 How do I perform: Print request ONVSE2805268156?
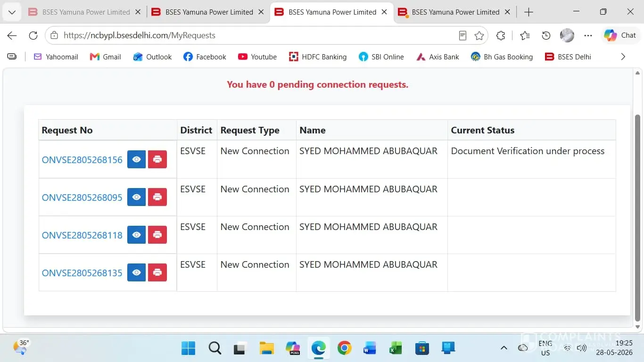157,159
